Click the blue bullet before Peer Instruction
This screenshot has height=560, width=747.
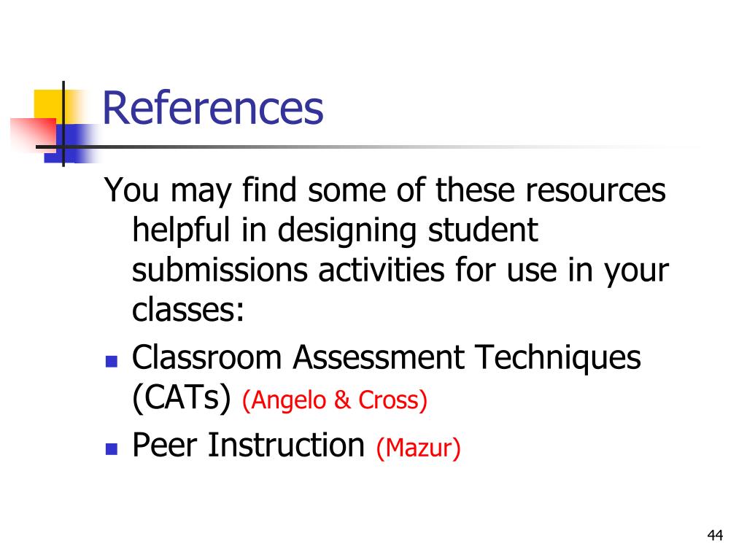[112, 449]
